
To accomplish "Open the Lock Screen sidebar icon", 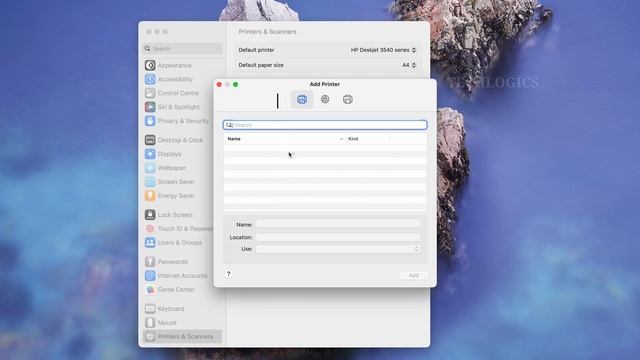I will tap(150, 215).
